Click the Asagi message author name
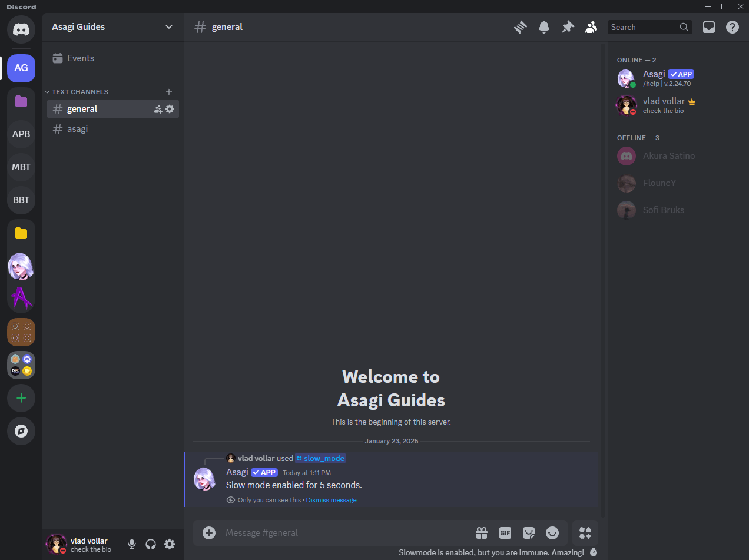This screenshot has height=560, width=749. tap(237, 472)
